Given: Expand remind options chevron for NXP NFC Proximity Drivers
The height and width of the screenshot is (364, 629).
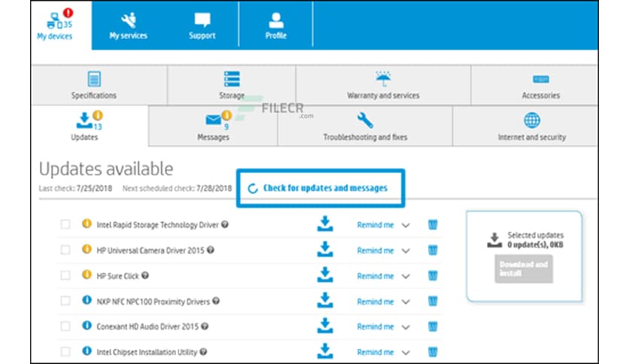Looking at the screenshot, I should coord(406,302).
